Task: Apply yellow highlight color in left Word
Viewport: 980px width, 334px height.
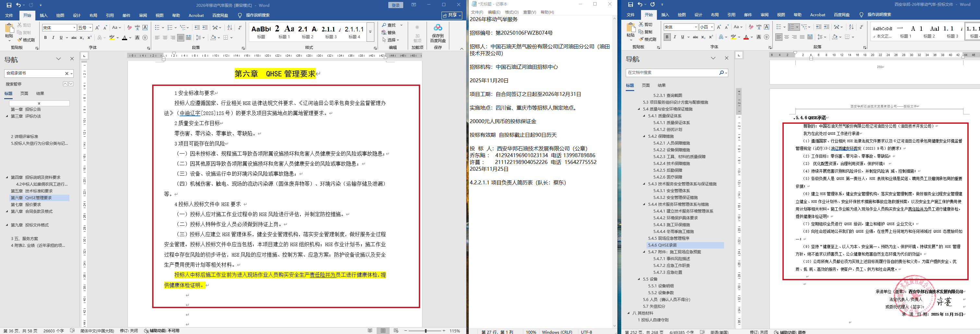Action: pyautogui.click(x=112, y=38)
